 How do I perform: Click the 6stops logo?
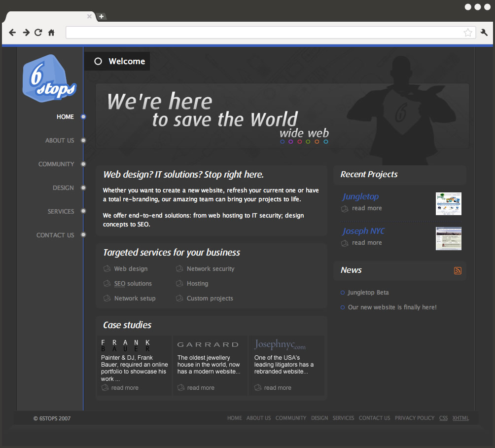click(49, 79)
